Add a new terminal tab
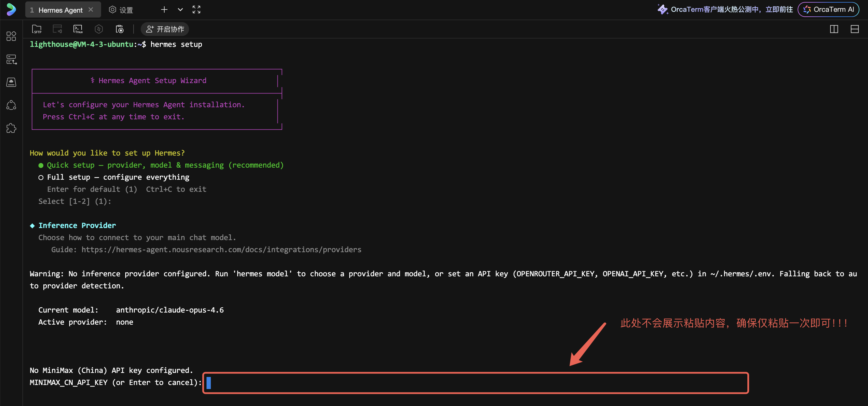This screenshot has width=868, height=406. [x=164, y=9]
